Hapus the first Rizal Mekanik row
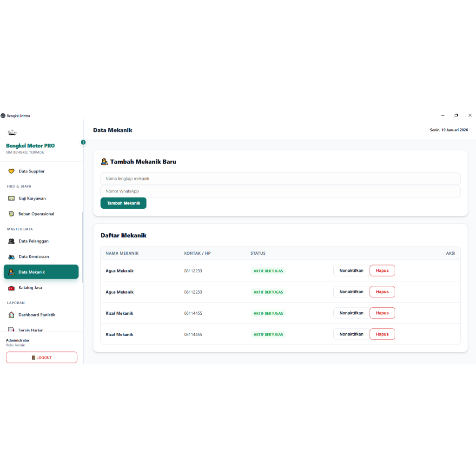Viewport: 476px width, 476px height. [382, 313]
